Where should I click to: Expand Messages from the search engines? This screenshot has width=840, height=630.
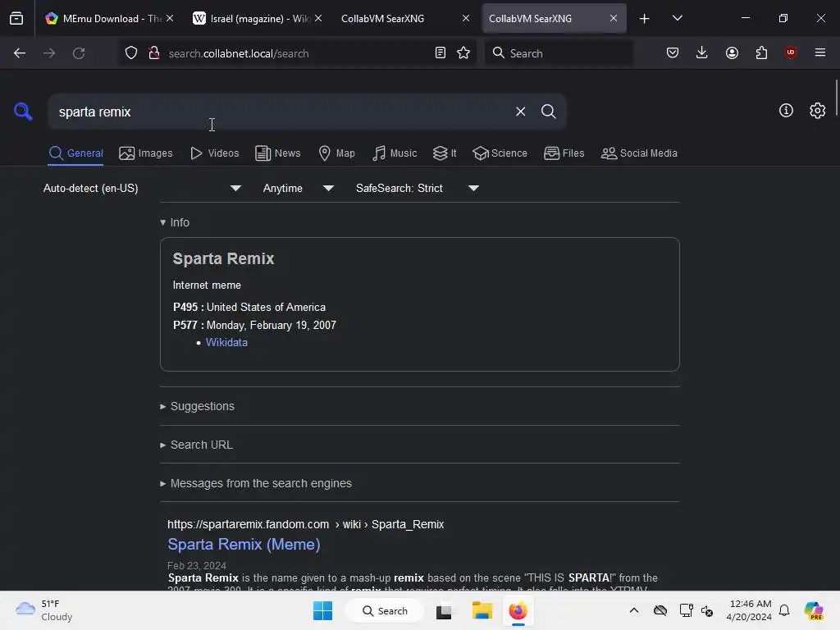(x=256, y=483)
